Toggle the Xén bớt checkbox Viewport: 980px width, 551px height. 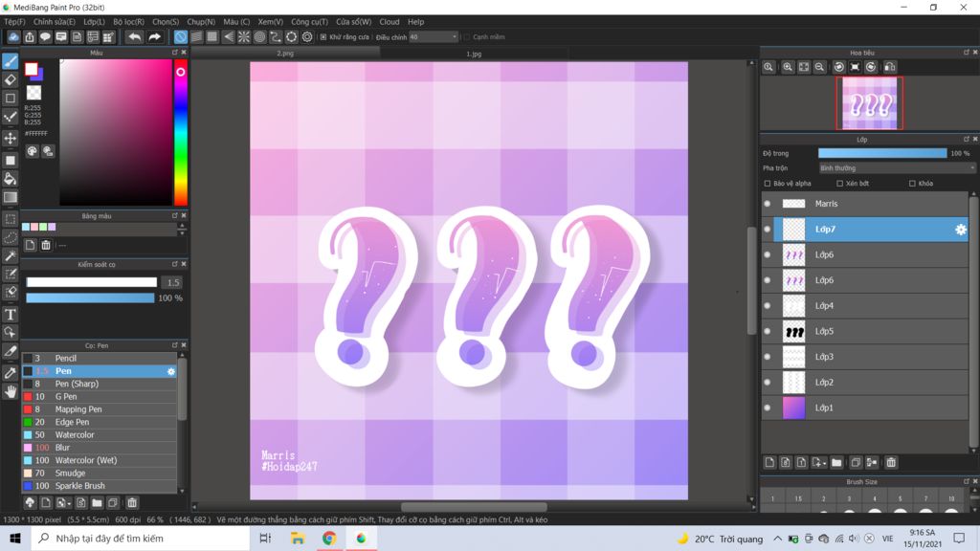(x=839, y=183)
